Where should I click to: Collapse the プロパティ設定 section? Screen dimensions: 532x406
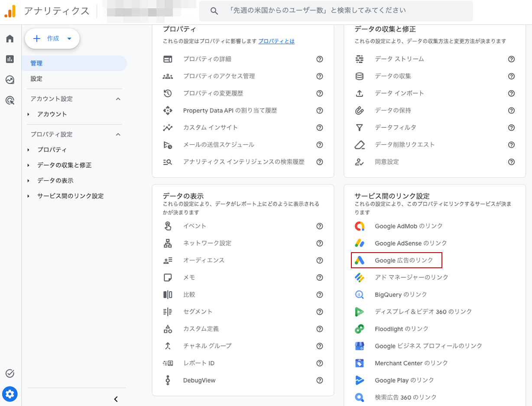tap(118, 134)
